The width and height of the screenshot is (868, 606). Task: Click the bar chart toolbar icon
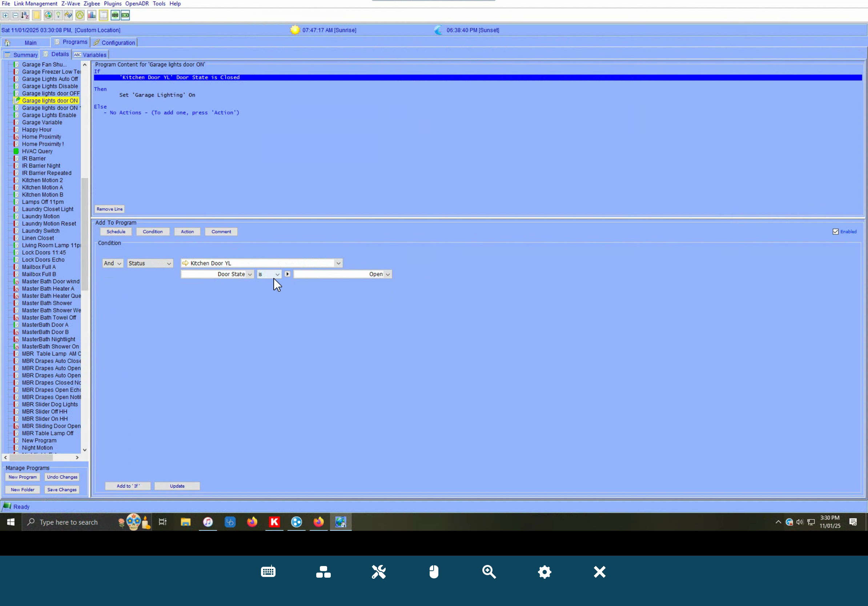pos(92,15)
